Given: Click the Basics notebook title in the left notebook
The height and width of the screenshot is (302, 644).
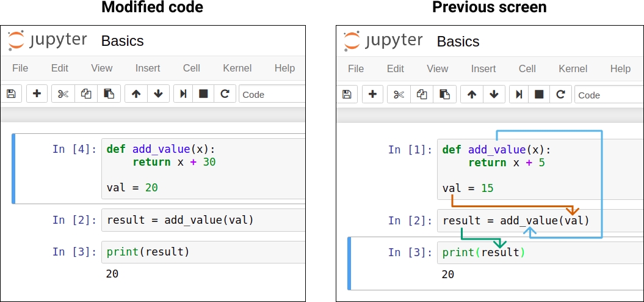Looking at the screenshot, I should point(122,41).
